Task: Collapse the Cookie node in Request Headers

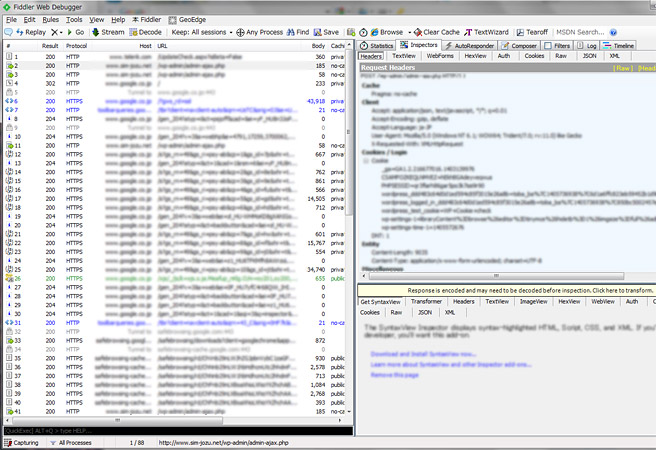Action: pos(366,161)
